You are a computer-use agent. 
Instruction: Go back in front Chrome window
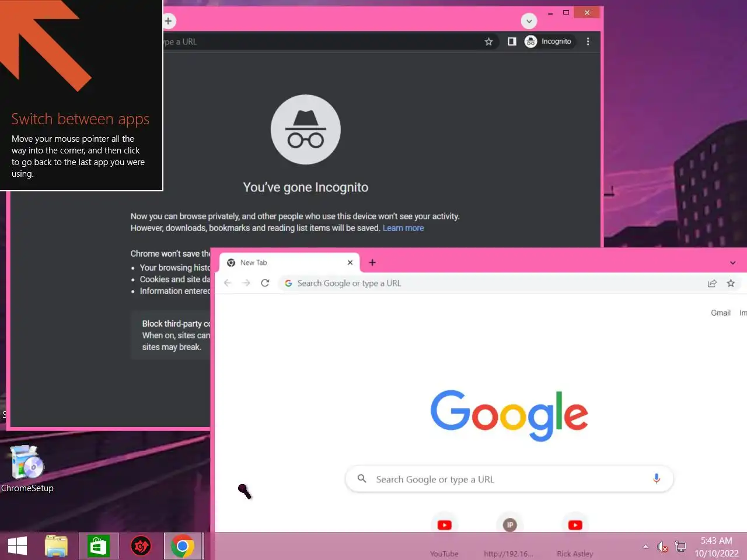point(228,283)
